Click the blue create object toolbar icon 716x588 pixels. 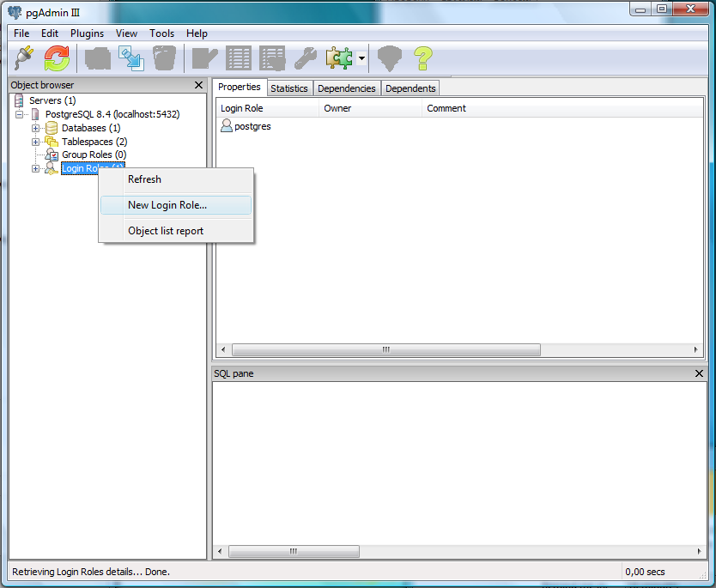point(131,58)
